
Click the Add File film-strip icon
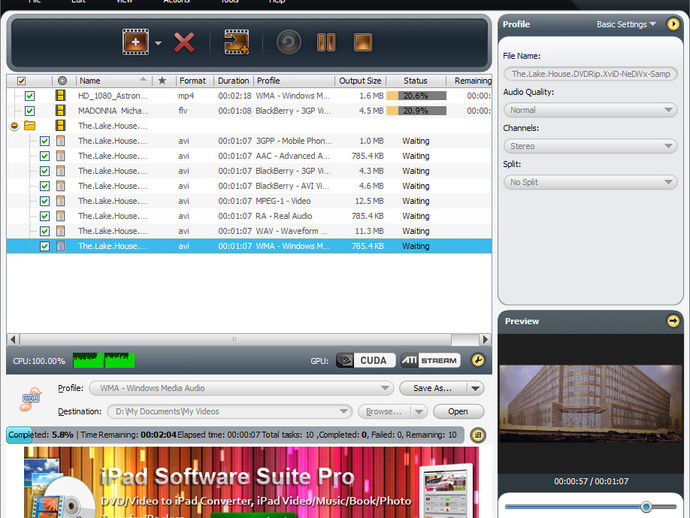click(x=136, y=42)
